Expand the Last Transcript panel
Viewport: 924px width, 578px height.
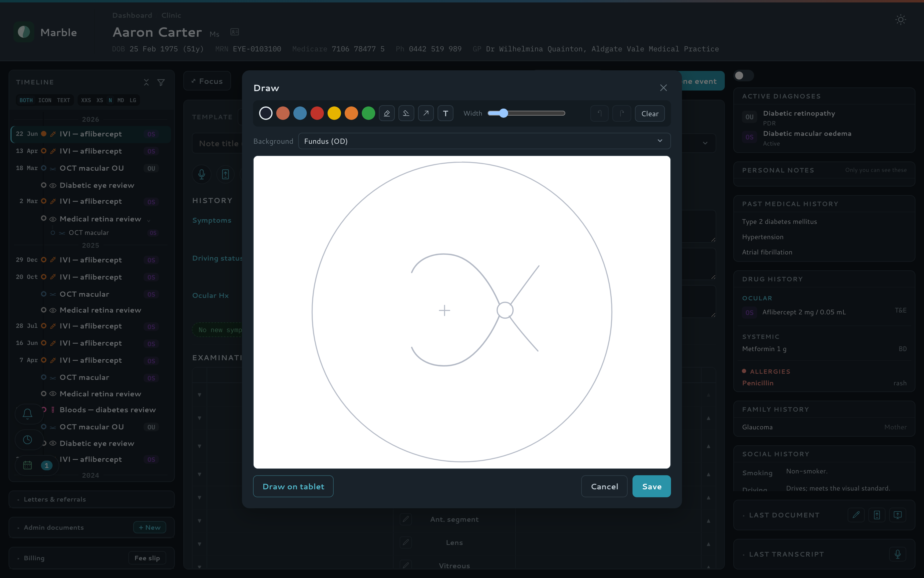click(787, 554)
